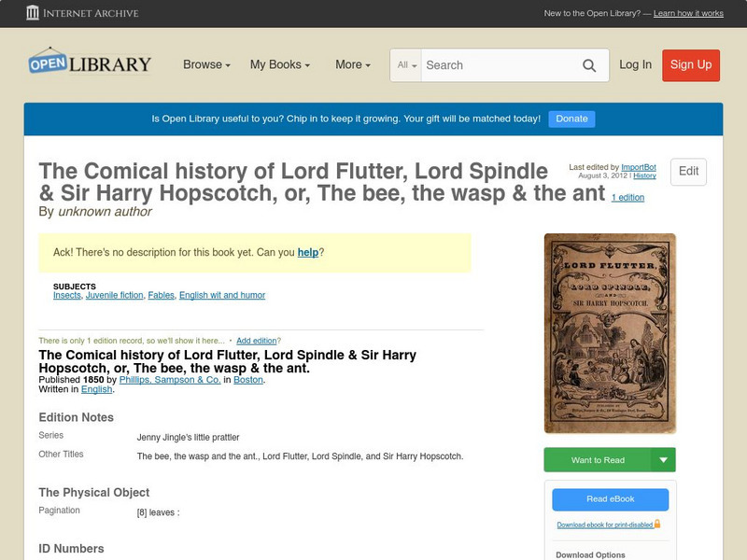The image size is (747, 560).
Task: Click the Donate button
Action: [571, 119]
